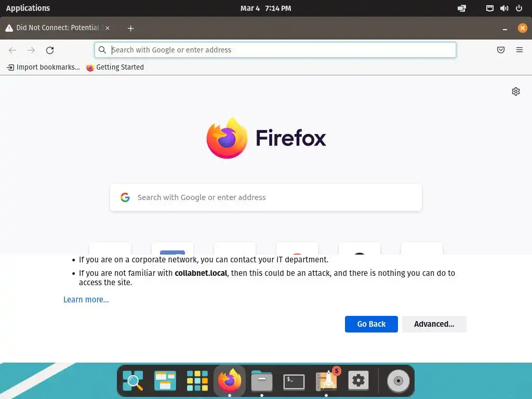This screenshot has height=399, width=532.
Task: Click the Google G logo in search box
Action: point(125,197)
